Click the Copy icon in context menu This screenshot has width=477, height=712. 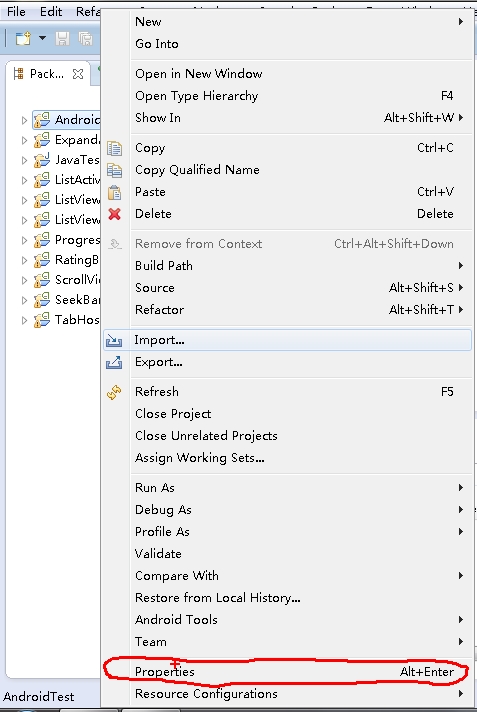pos(114,148)
